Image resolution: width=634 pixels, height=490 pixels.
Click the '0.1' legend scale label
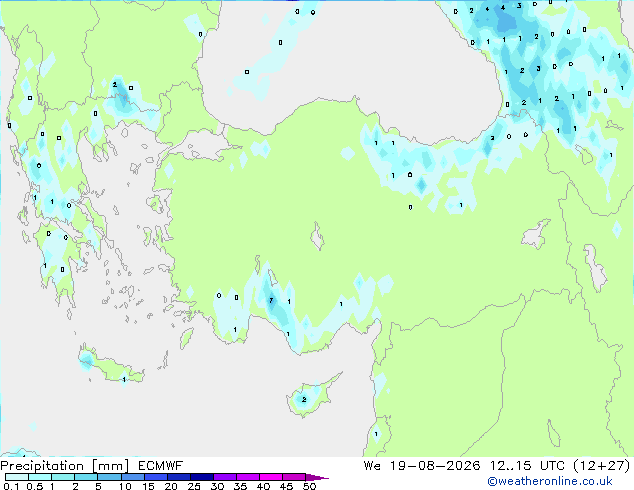coord(11,486)
